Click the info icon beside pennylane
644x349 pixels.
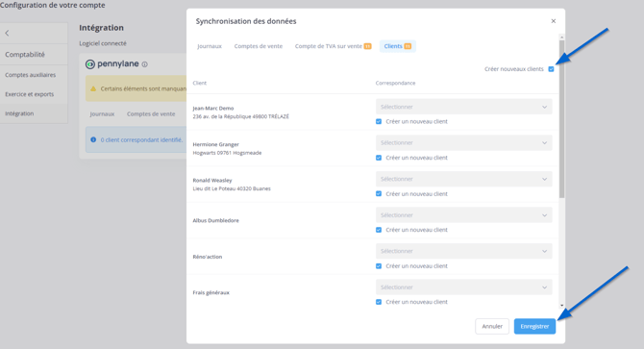(x=144, y=64)
